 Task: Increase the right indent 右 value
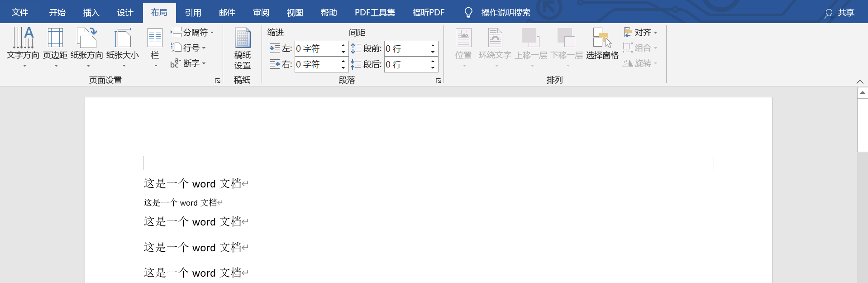coord(343,61)
